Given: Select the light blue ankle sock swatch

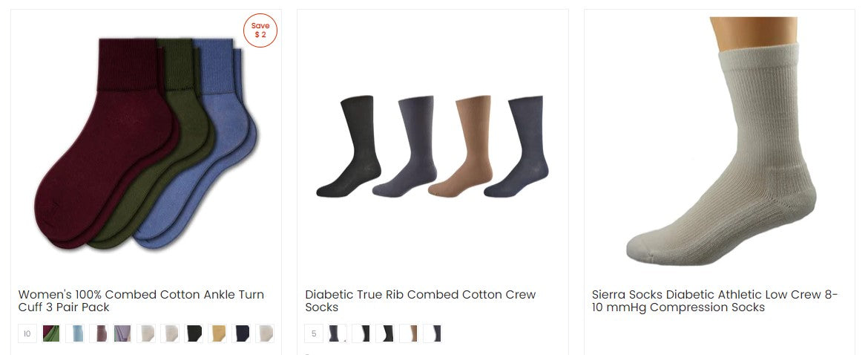Looking at the screenshot, I should (x=75, y=333).
